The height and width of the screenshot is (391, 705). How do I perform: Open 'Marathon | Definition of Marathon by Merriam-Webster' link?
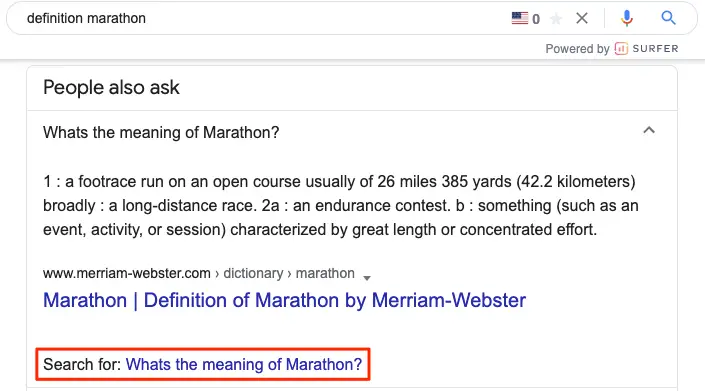click(x=284, y=300)
